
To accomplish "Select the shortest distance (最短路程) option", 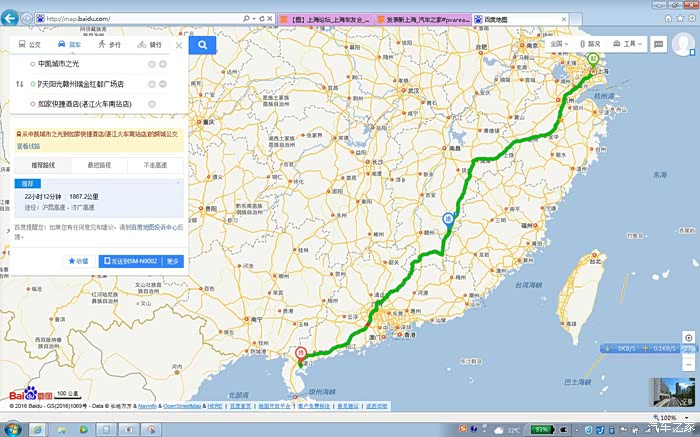I will click(99, 164).
